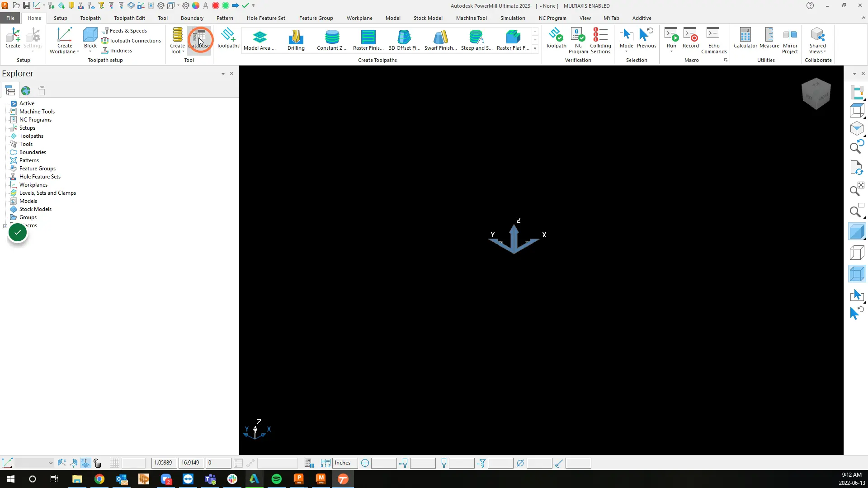
Task: Open the active workplane combo box
Action: [34, 463]
